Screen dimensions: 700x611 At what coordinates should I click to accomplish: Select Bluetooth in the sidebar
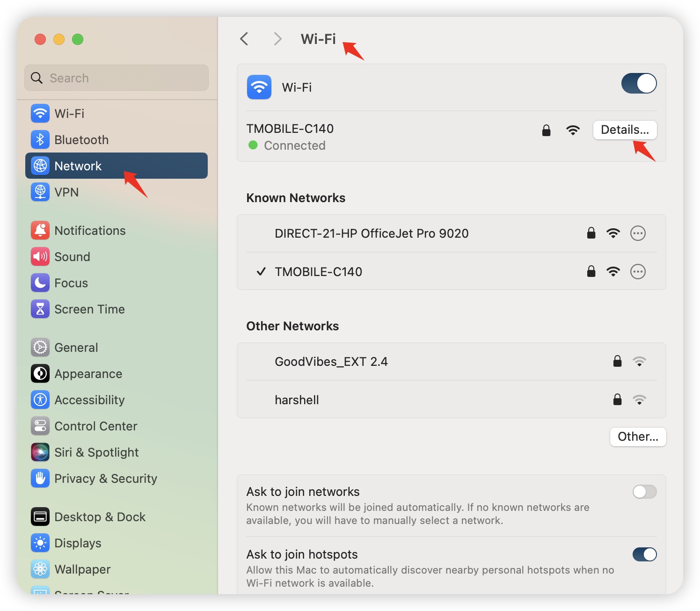(x=117, y=139)
